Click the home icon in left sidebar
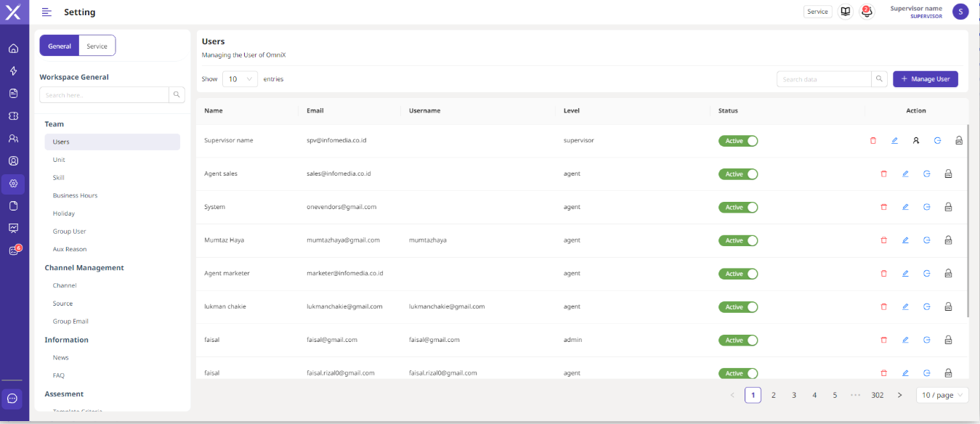 [13, 49]
